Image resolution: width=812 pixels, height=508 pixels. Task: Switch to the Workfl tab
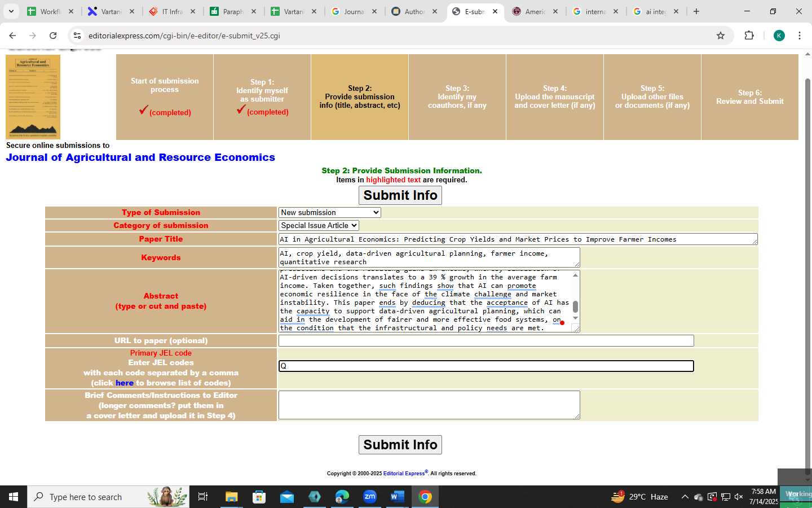pos(51,11)
